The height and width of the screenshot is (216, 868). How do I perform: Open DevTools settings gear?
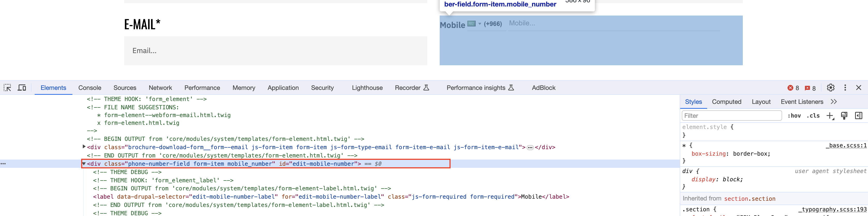(x=830, y=88)
